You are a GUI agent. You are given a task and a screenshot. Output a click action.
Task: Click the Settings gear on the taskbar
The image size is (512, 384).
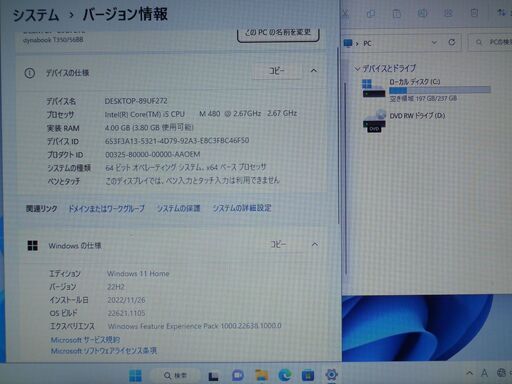click(331, 375)
